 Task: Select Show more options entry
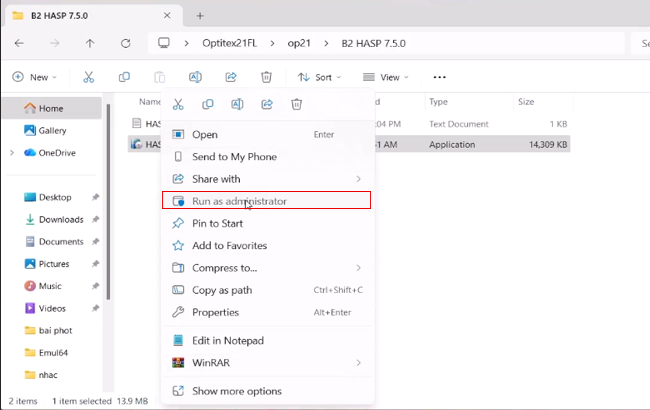(x=236, y=391)
